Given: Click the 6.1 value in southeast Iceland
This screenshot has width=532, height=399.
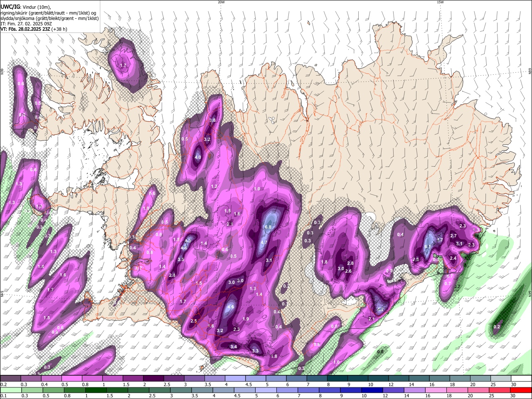Looking at the screenshot, I should [x=427, y=246].
